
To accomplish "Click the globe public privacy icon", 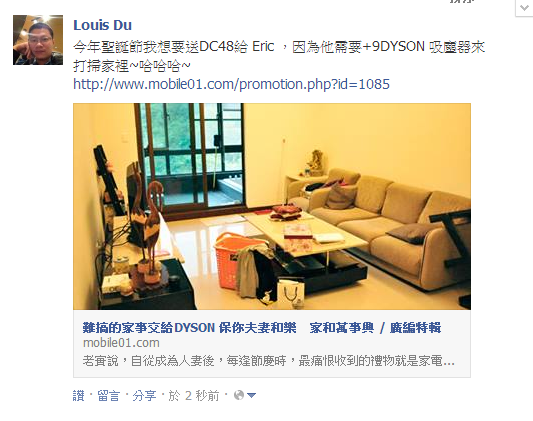I will click(x=239, y=395).
